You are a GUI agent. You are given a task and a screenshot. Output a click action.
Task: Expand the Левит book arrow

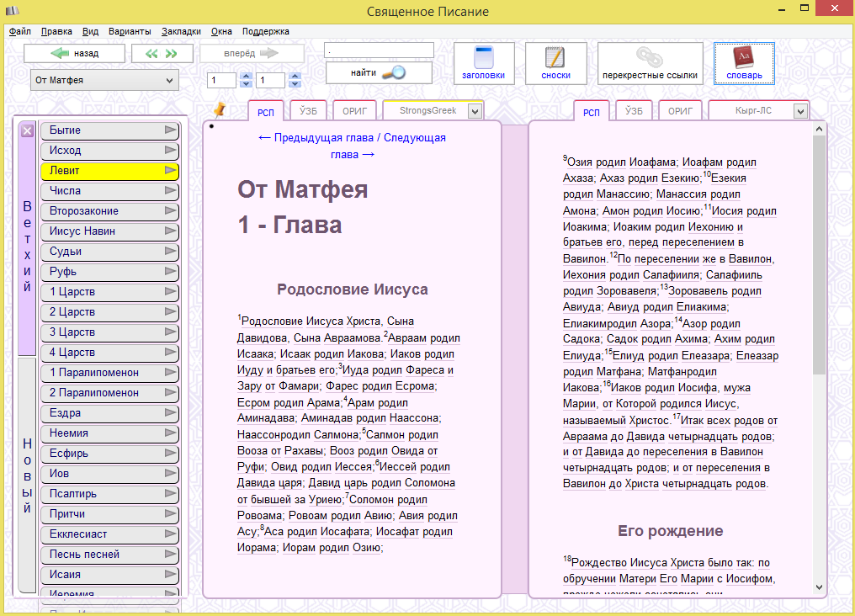(x=171, y=171)
